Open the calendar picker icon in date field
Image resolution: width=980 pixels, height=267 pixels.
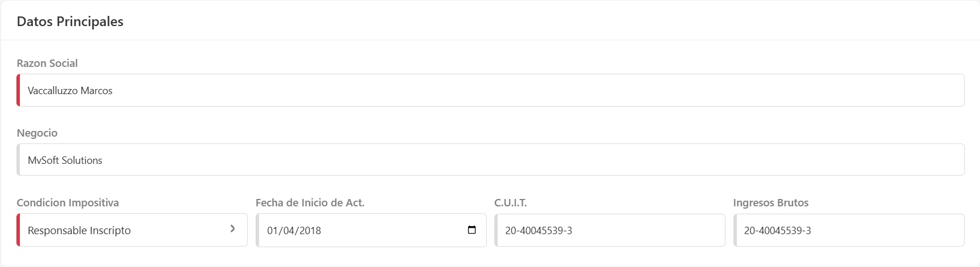point(472,230)
